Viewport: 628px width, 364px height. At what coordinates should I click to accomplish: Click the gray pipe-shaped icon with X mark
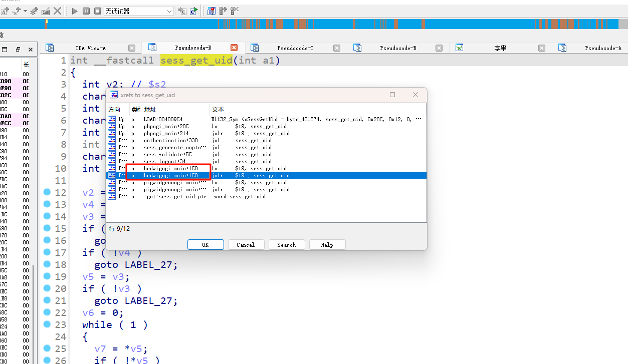pos(235,11)
